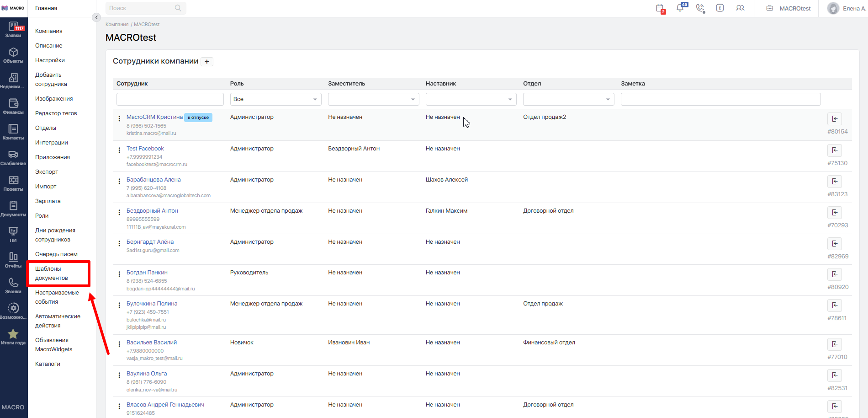This screenshot has height=418, width=868.
Task: Open the Объекты sidebar icon
Action: pyautogui.click(x=13, y=55)
